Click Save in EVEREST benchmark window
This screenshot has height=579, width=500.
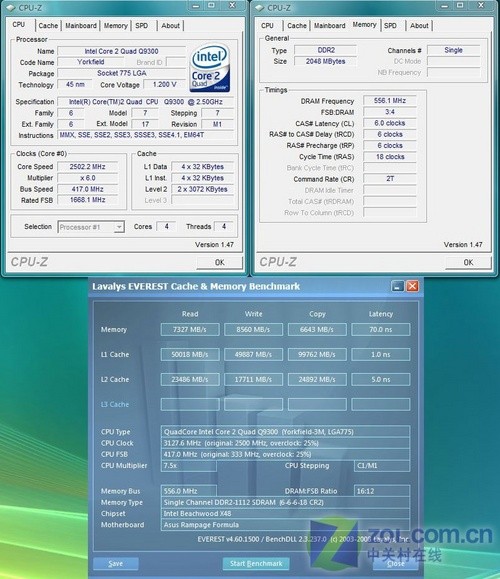pyautogui.click(x=116, y=563)
